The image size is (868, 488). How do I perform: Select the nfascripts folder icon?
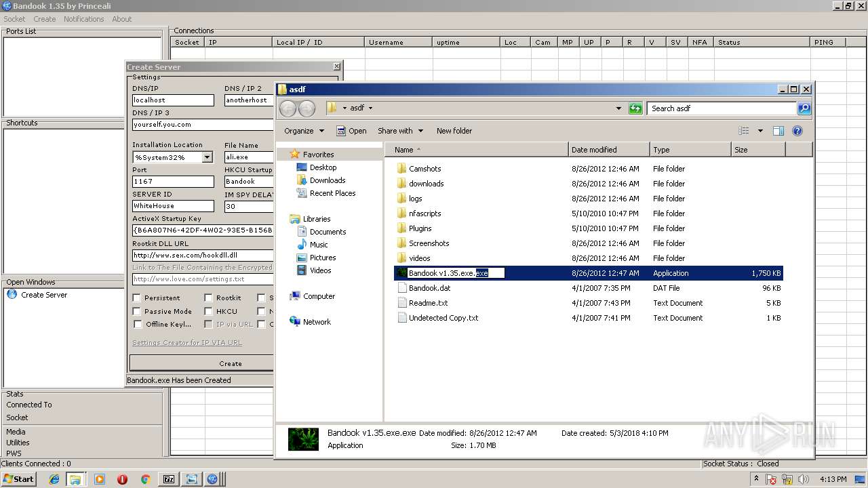click(401, 213)
